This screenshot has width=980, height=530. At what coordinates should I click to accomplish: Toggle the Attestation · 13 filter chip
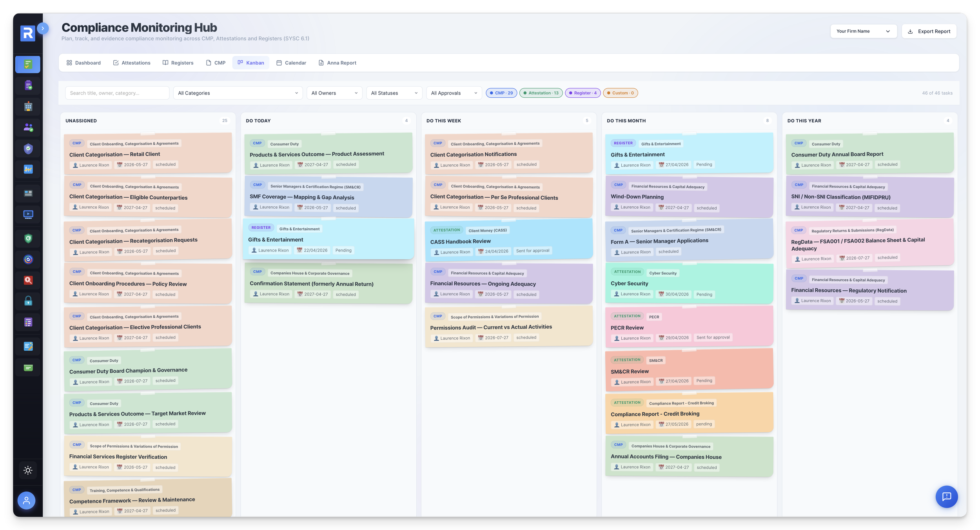click(541, 93)
